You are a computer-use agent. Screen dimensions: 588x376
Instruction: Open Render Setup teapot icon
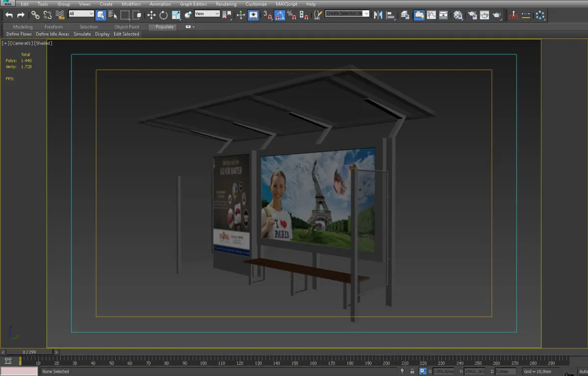coord(472,15)
